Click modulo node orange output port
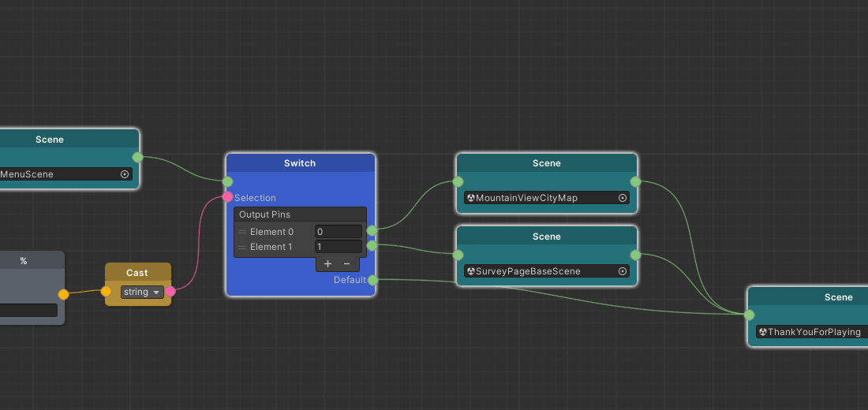Screen dimensions: 868x410 64,294
